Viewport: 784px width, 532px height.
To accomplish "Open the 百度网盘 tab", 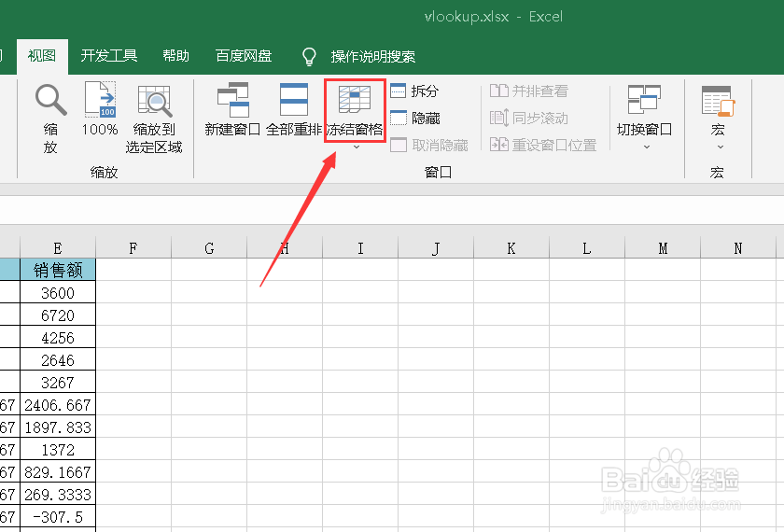I will (244, 56).
